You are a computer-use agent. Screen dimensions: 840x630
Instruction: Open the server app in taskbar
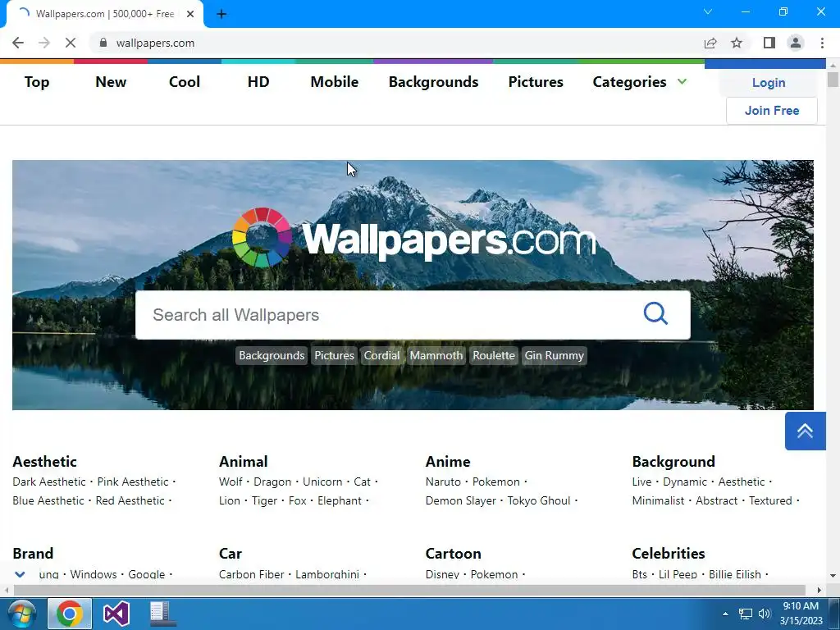[162, 614]
